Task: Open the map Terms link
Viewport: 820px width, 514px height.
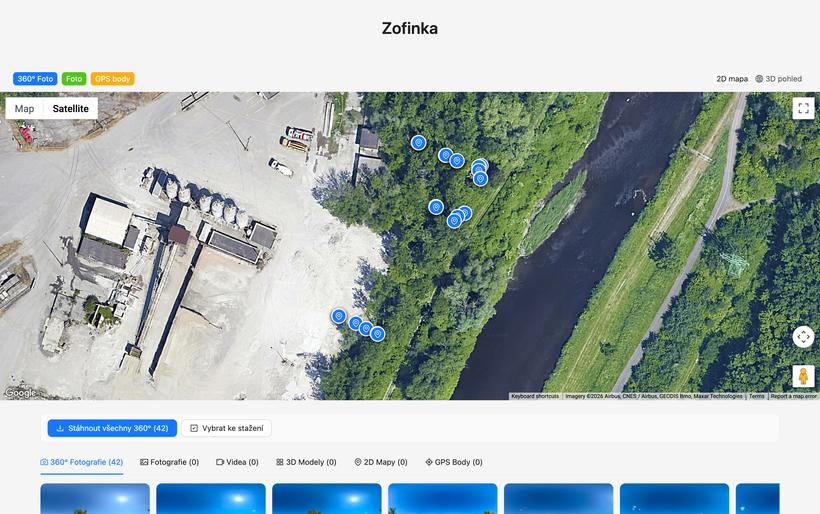Action: 756,396
